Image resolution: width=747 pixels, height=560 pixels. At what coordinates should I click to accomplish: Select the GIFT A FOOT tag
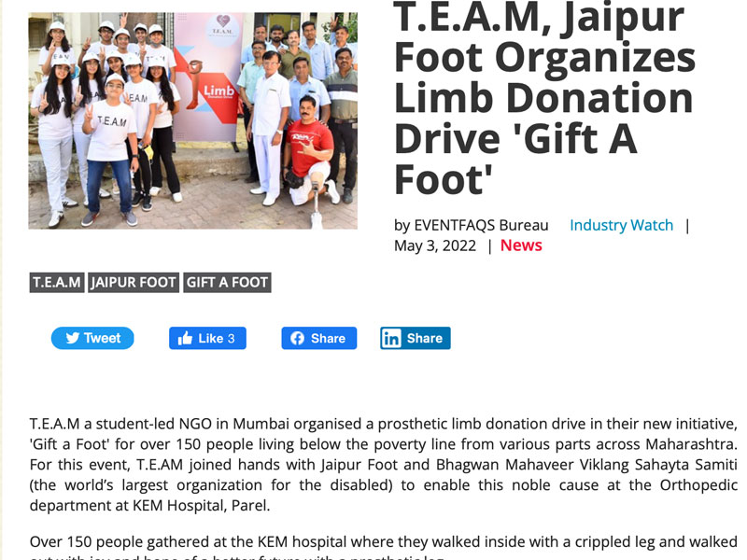227,283
